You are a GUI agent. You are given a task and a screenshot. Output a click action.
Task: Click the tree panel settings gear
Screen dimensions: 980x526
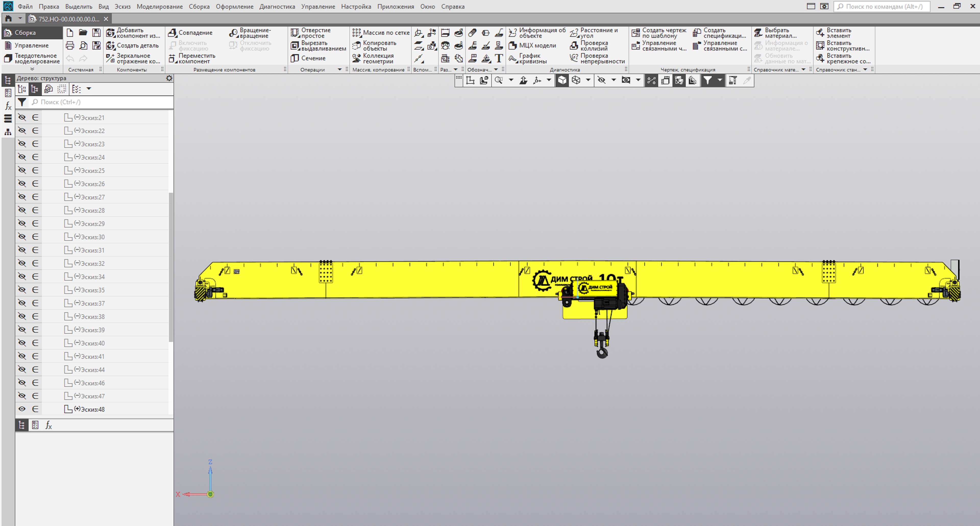(x=169, y=78)
